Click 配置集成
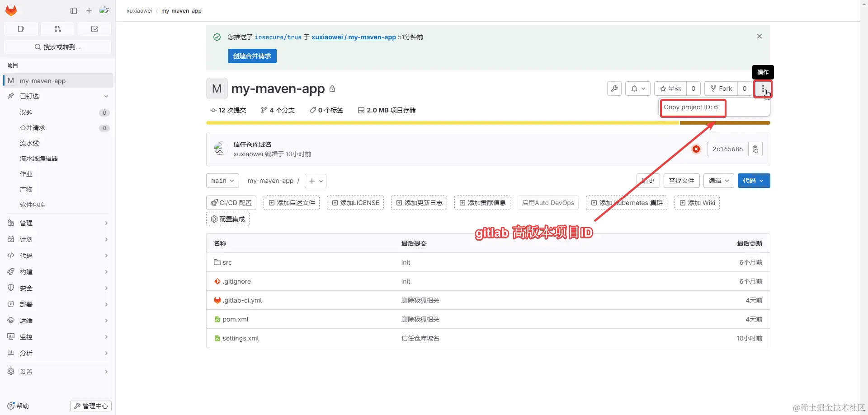Screen dimensions: 868x415 coord(228,219)
